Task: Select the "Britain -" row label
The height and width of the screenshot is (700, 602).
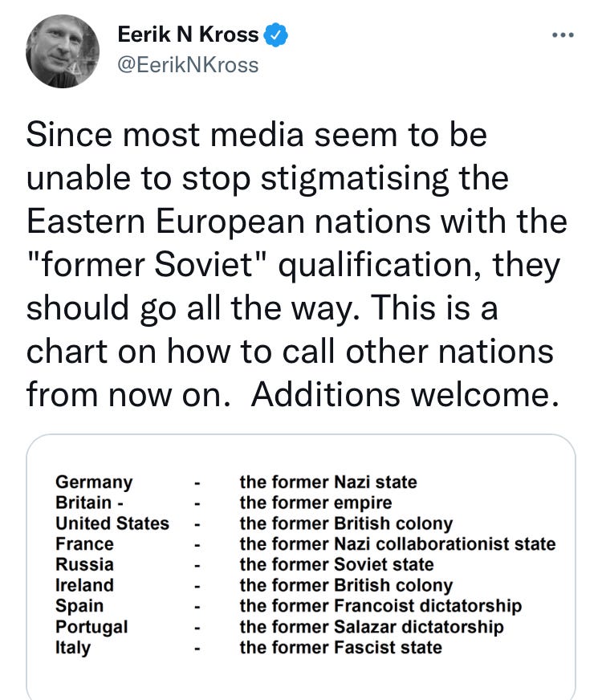Action: pos(88,503)
